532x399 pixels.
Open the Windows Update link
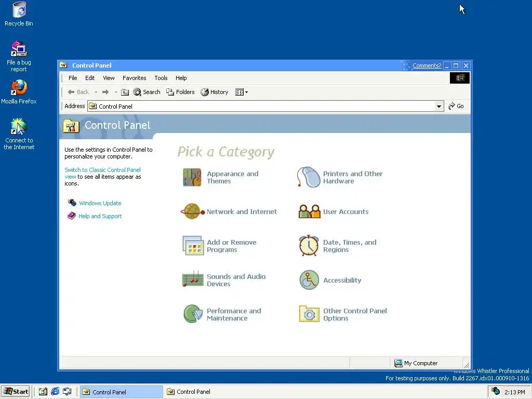pos(100,203)
